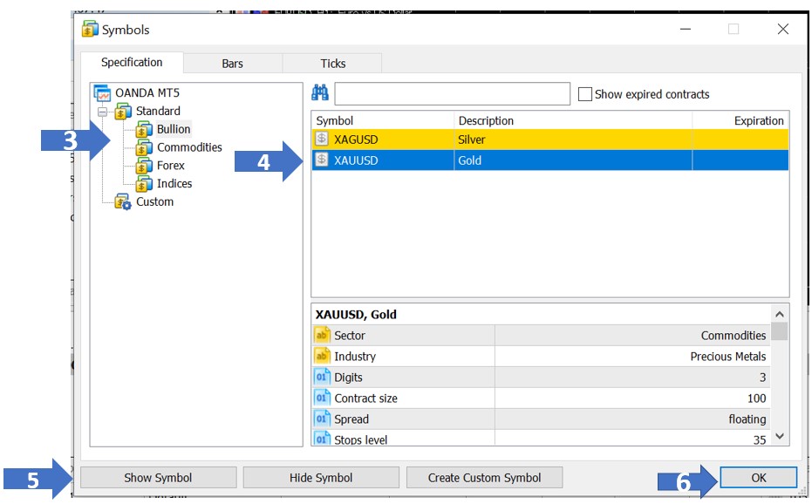Click the Indices folder icon

145,184
